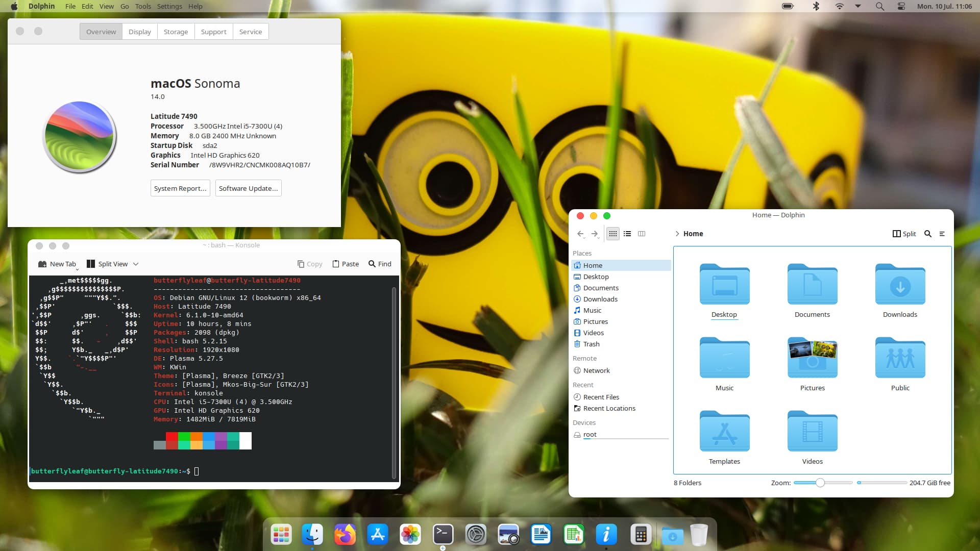The image size is (980, 551).
Task: Open Recent Locations in sidebar
Action: (x=621, y=408)
